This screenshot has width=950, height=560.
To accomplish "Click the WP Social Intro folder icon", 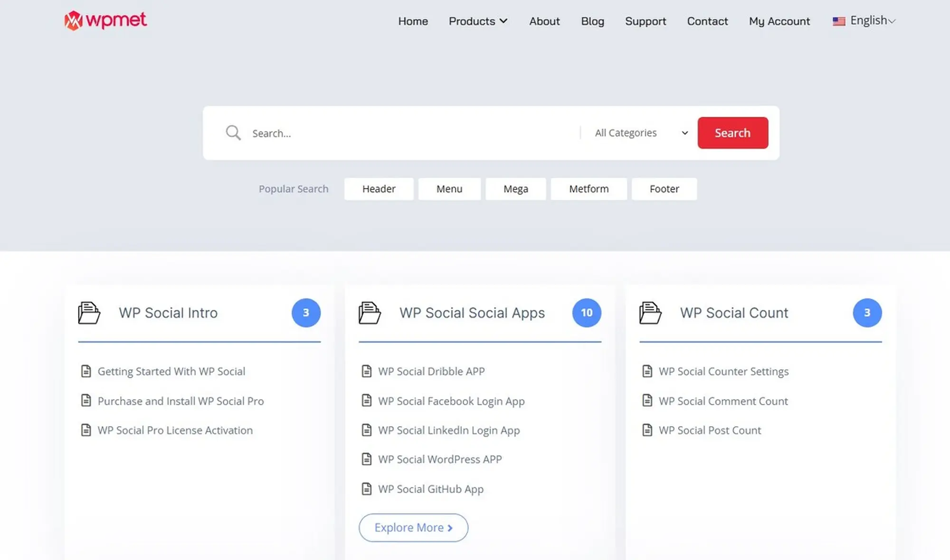I will coord(89,313).
